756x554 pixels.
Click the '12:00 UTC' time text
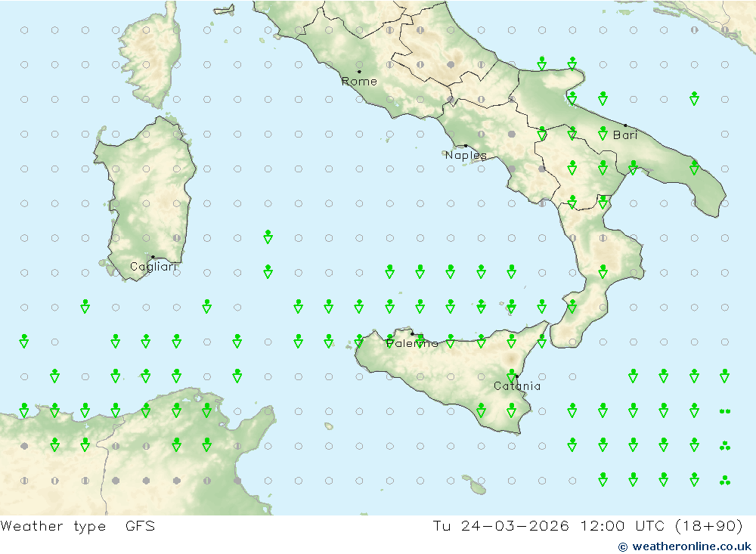(622, 525)
